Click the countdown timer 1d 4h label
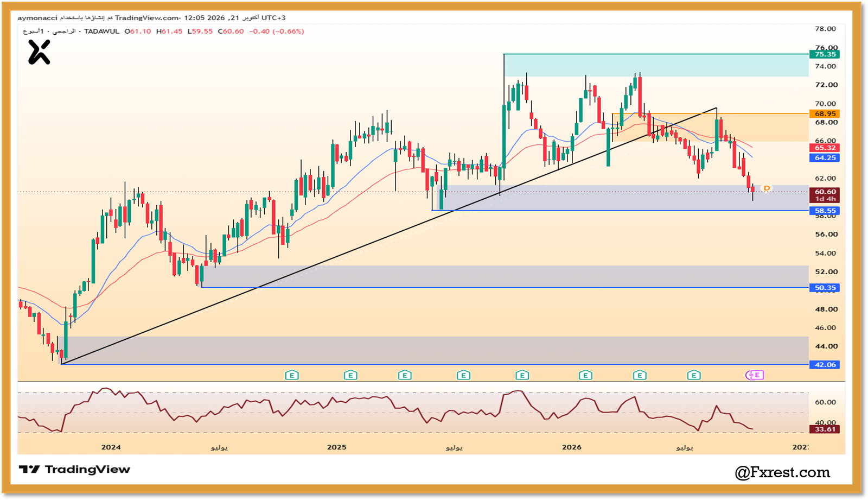Image resolution: width=868 pixels, height=500 pixels. pyautogui.click(x=825, y=199)
